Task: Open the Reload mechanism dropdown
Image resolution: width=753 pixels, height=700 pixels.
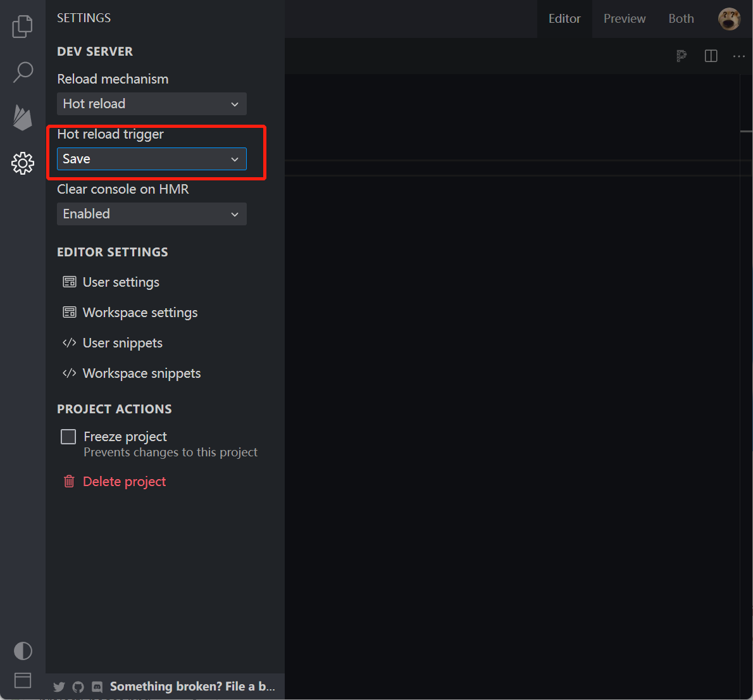Action: tap(152, 104)
